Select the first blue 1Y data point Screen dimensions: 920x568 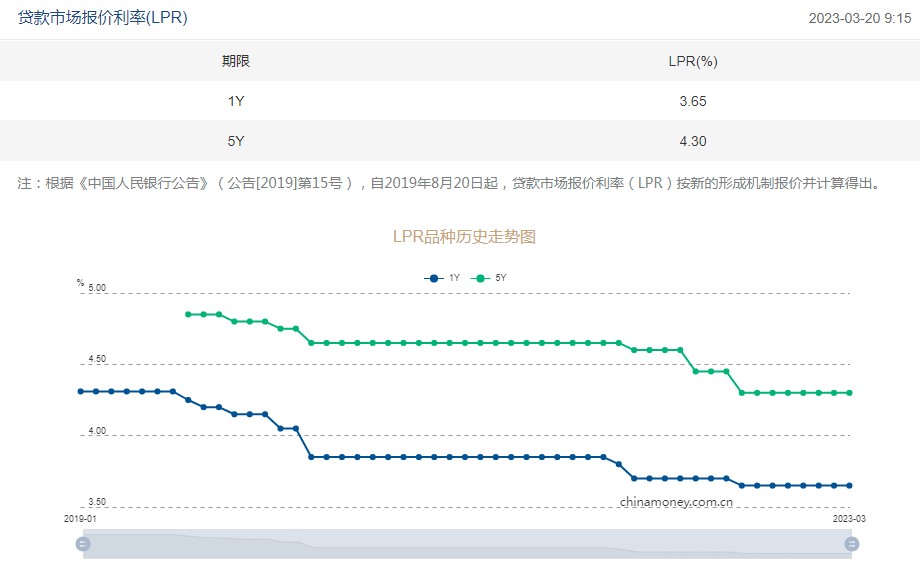tap(80, 391)
